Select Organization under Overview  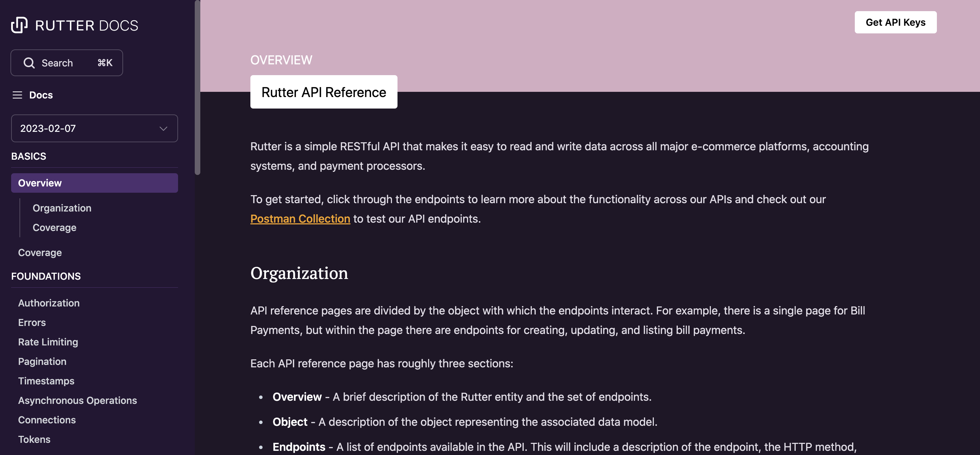point(62,208)
